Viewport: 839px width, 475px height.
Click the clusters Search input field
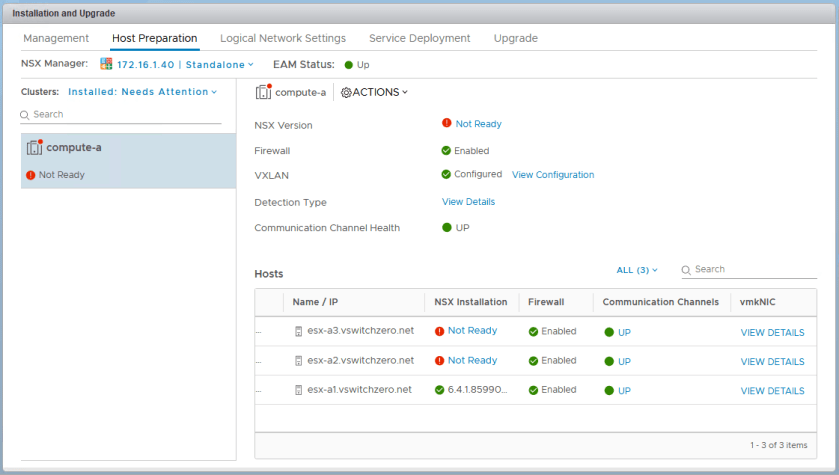pyautogui.click(x=125, y=115)
